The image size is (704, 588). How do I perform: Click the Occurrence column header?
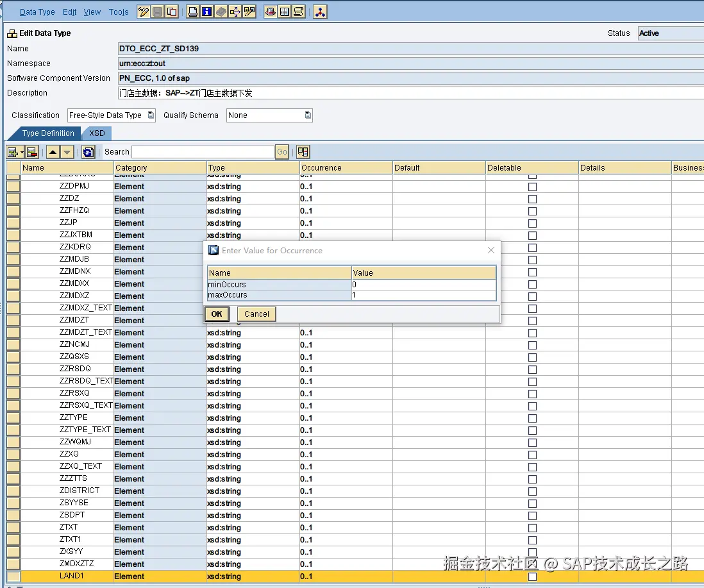pyautogui.click(x=346, y=167)
